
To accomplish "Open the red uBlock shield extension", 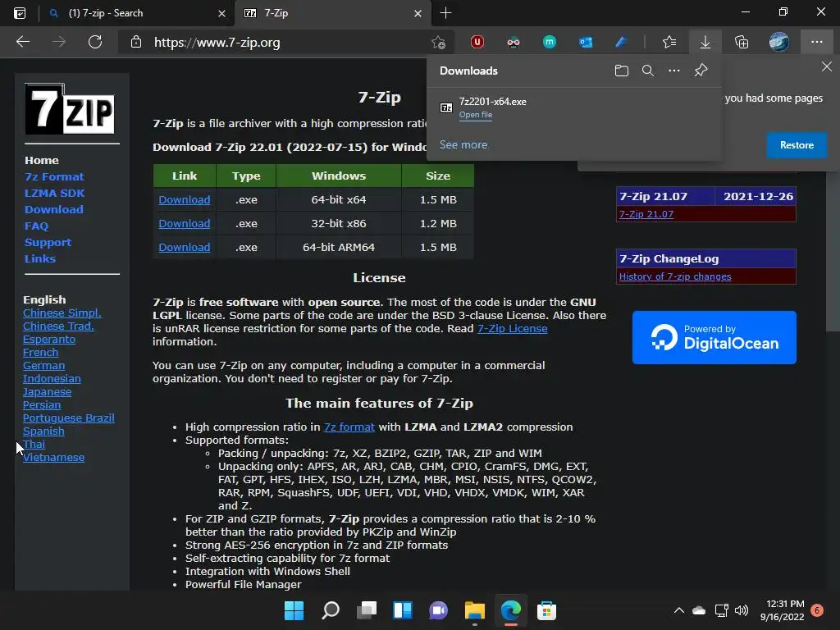I will [477, 42].
